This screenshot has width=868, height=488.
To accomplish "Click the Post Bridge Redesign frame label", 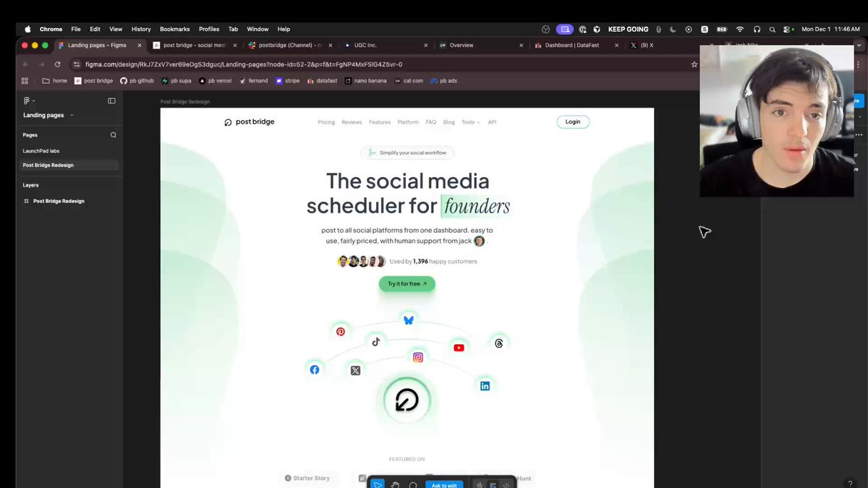I will pyautogui.click(x=185, y=102).
